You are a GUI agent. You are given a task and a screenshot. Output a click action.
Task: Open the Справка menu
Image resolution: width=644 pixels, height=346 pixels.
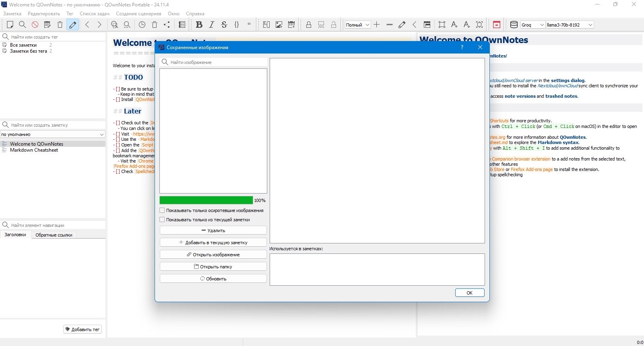click(x=195, y=14)
